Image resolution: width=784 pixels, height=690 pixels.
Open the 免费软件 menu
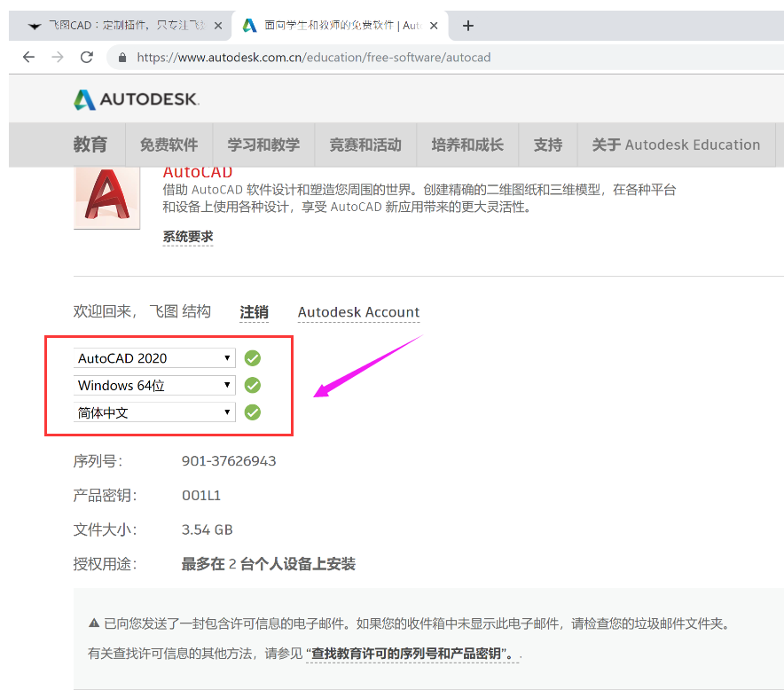pyautogui.click(x=169, y=145)
